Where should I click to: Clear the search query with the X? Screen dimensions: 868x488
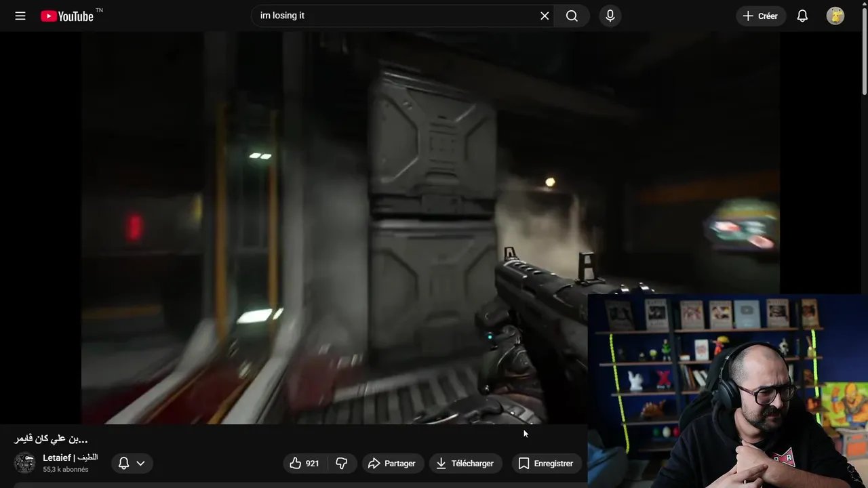[x=545, y=16]
